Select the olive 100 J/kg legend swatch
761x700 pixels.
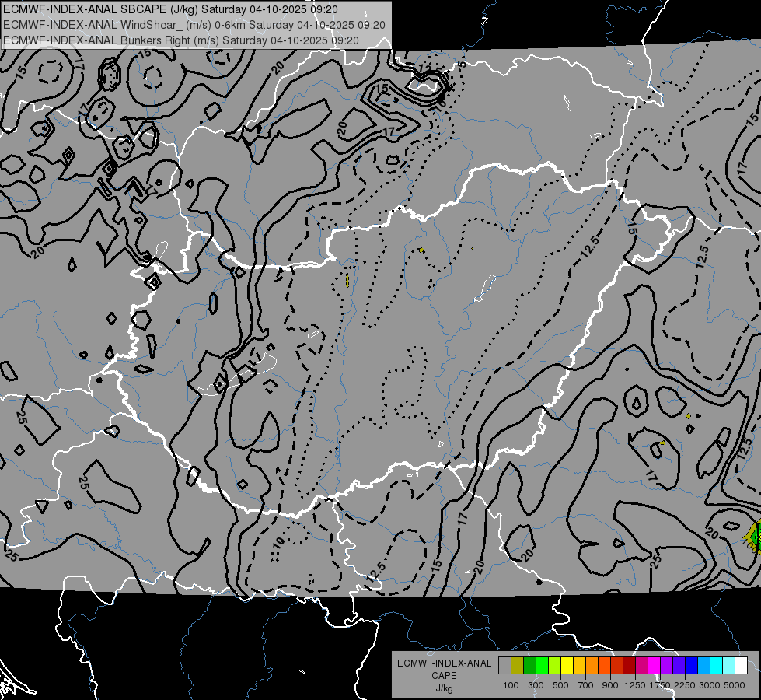tap(518, 666)
